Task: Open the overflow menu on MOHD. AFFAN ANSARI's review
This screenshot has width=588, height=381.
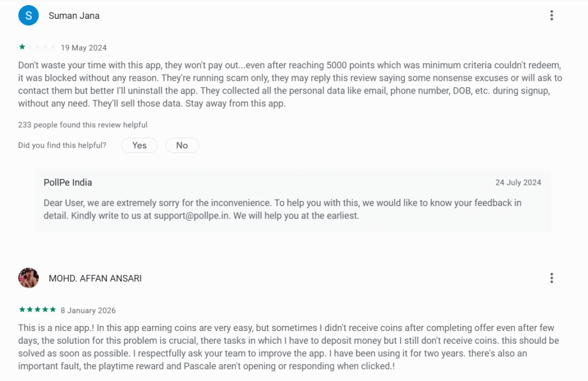Action: pyautogui.click(x=551, y=278)
